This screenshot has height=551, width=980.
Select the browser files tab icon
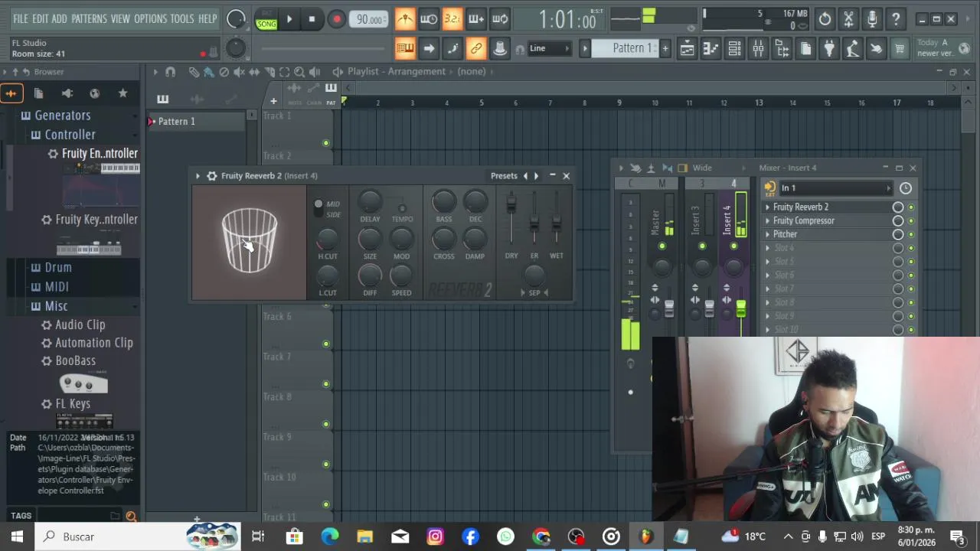click(38, 93)
